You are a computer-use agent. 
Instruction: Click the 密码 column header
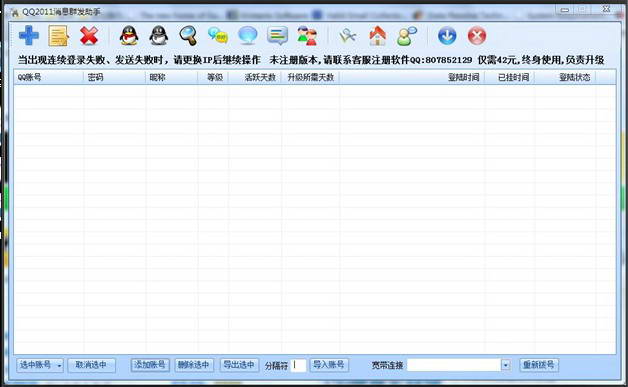[x=115, y=77]
